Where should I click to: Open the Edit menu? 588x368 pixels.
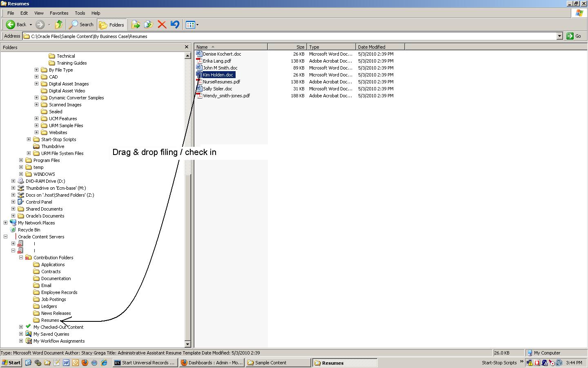[x=24, y=13]
